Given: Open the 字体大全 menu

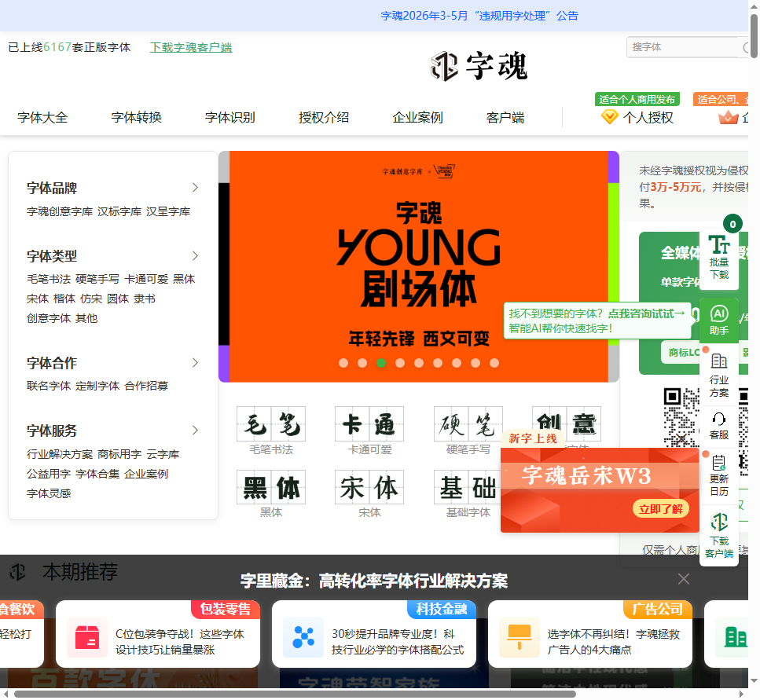Looking at the screenshot, I should point(42,117).
